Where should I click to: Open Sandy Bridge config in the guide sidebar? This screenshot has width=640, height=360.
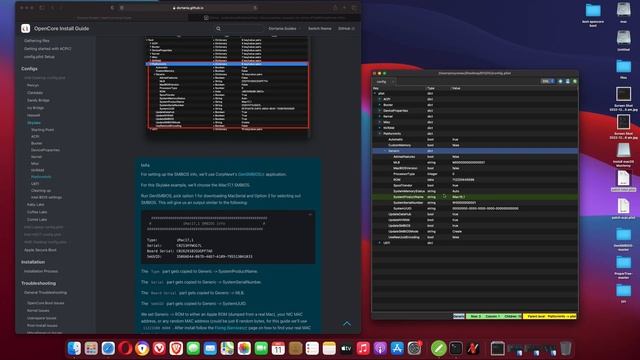(x=38, y=100)
